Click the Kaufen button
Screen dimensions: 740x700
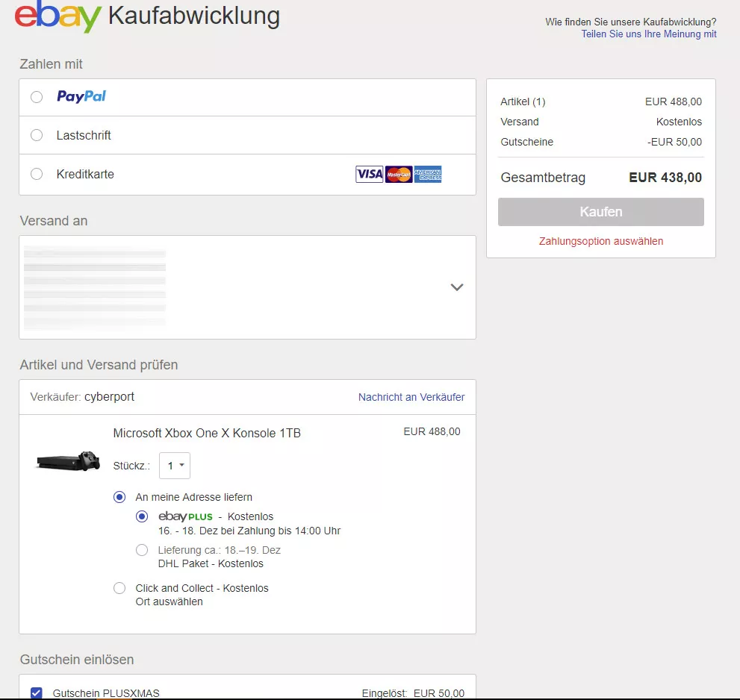click(600, 212)
